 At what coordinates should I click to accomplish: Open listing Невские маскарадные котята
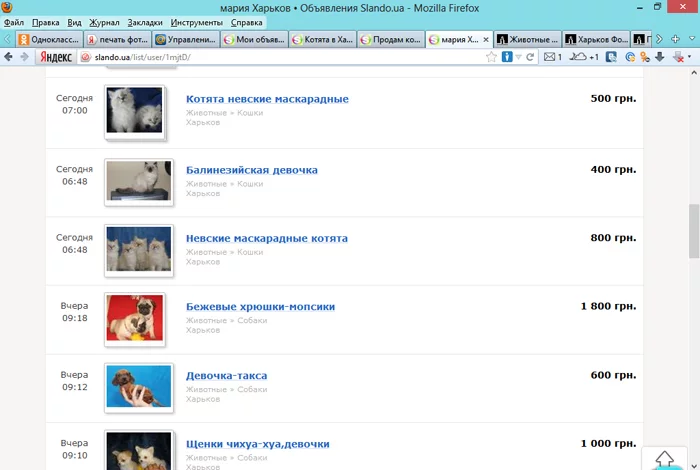point(267,238)
